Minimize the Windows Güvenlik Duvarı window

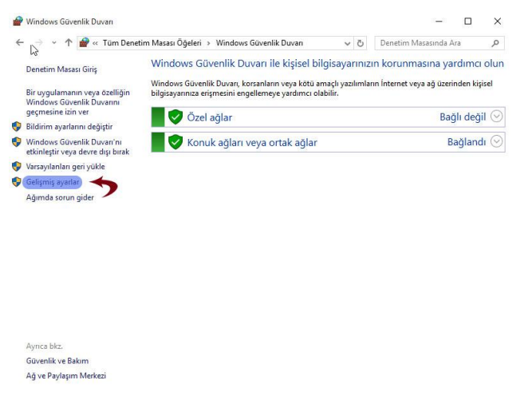(439, 22)
